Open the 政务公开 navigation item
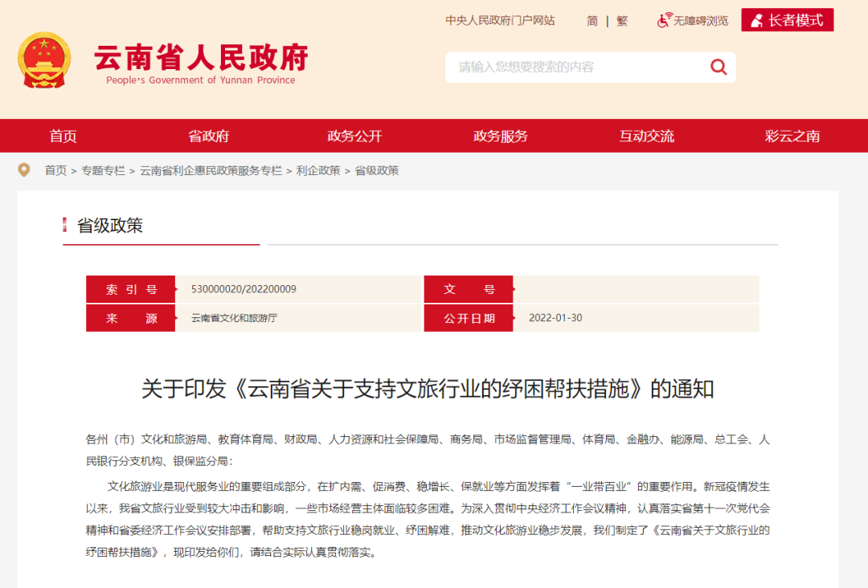 (355, 136)
